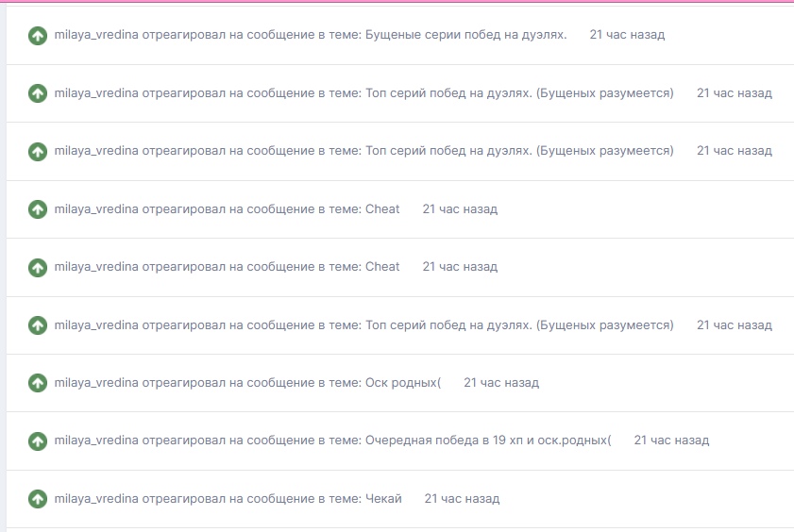Click reaction icon beside Очередная победа entry
Viewport: 794px width, 532px height.
[38, 441]
